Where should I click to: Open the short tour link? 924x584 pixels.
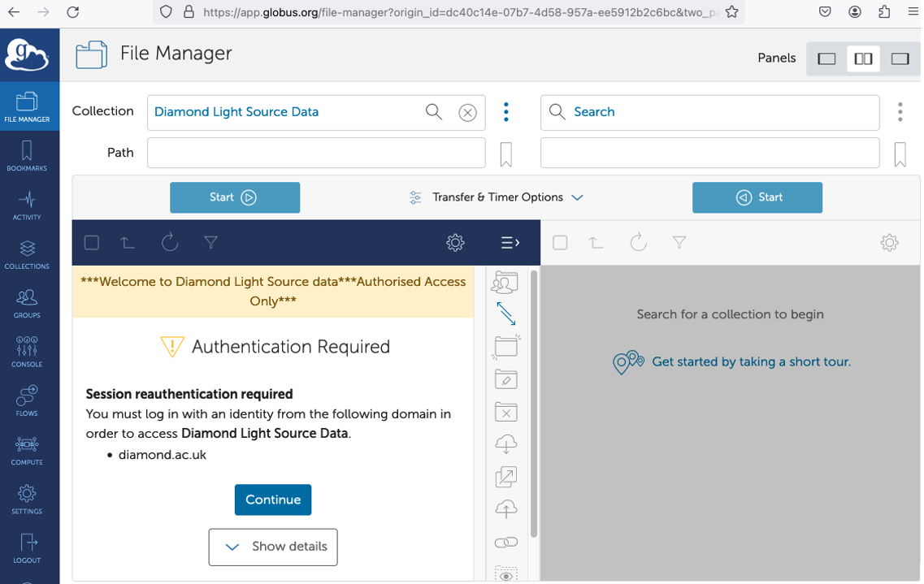pos(752,361)
